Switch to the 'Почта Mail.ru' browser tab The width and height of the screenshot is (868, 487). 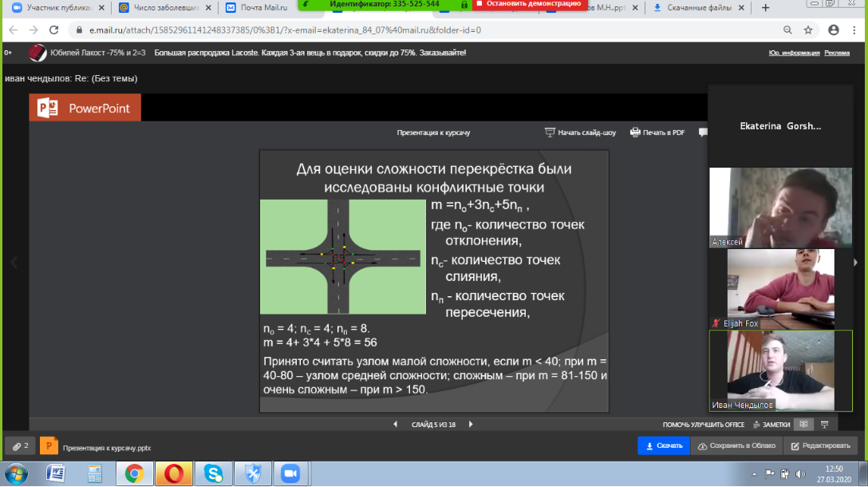point(263,7)
